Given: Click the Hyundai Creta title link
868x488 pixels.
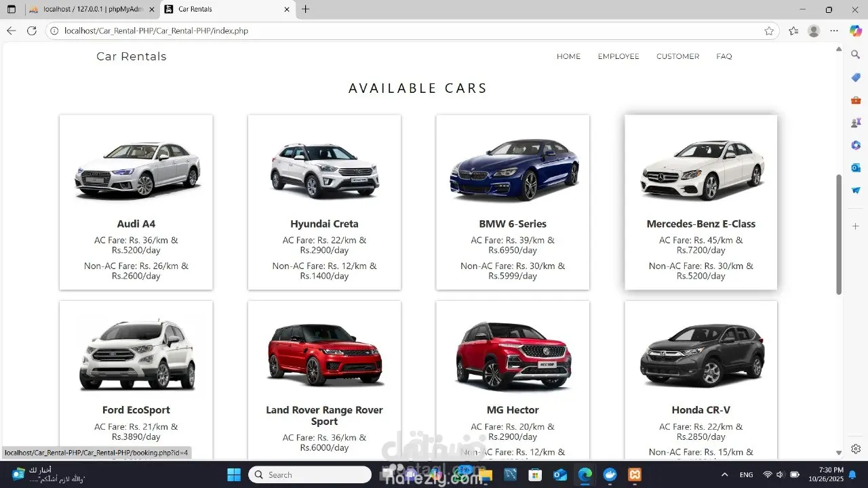Looking at the screenshot, I should pos(324,224).
